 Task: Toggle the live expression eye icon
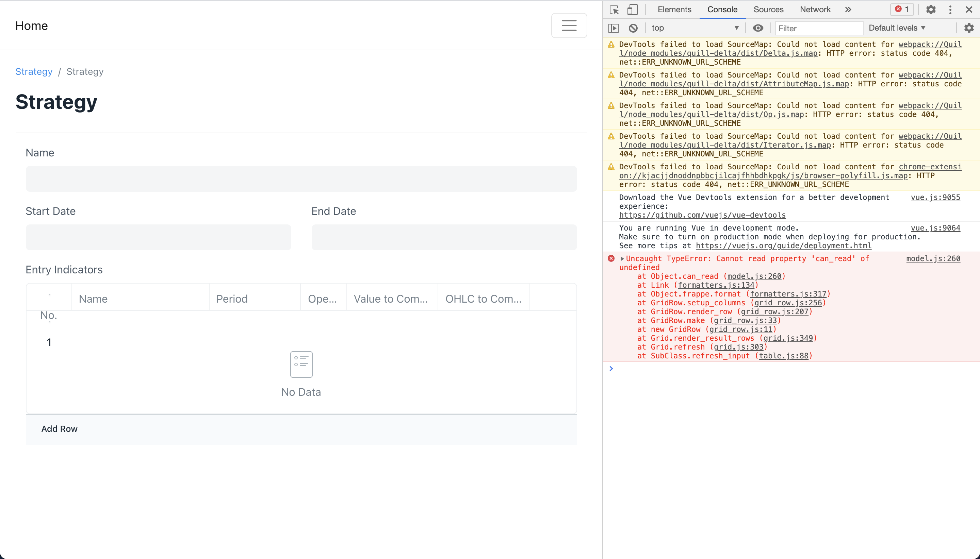coord(757,28)
